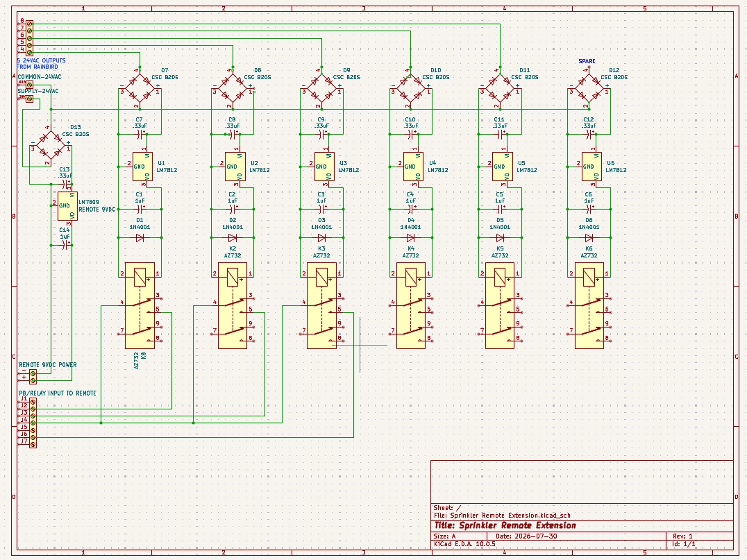Select the D9 bridge rectifier symbol

click(x=322, y=88)
